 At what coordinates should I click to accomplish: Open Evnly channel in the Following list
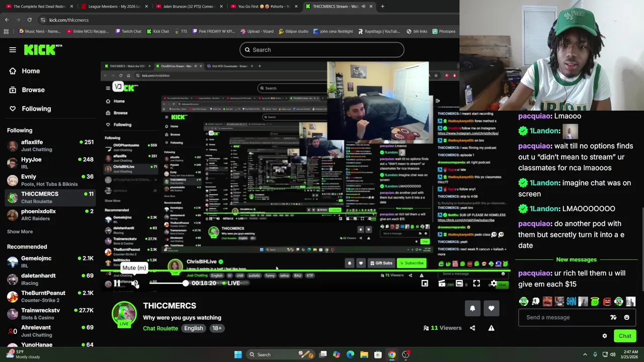pos(50,180)
